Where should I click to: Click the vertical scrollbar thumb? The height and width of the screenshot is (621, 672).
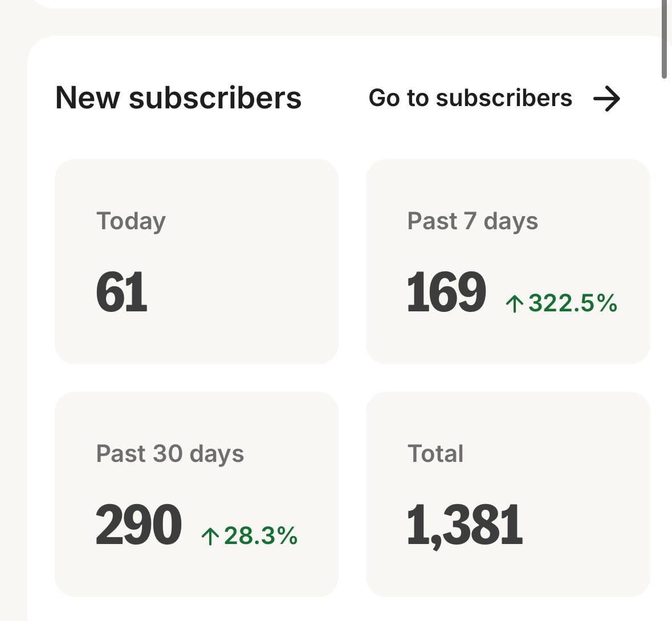(664, 39)
